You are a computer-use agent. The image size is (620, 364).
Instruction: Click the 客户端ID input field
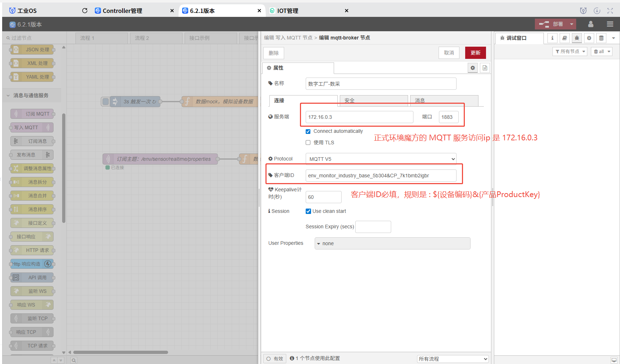pos(381,176)
